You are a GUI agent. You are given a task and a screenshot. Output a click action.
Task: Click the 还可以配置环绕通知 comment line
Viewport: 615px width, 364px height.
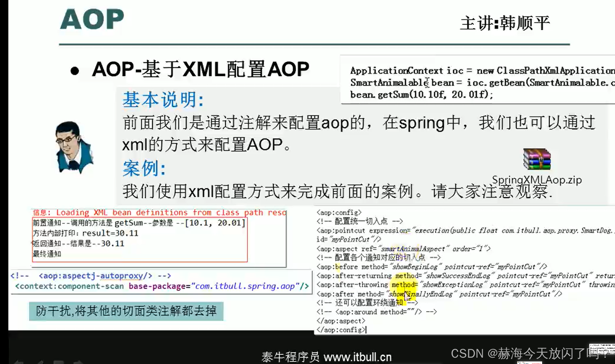pyautogui.click(x=367, y=303)
